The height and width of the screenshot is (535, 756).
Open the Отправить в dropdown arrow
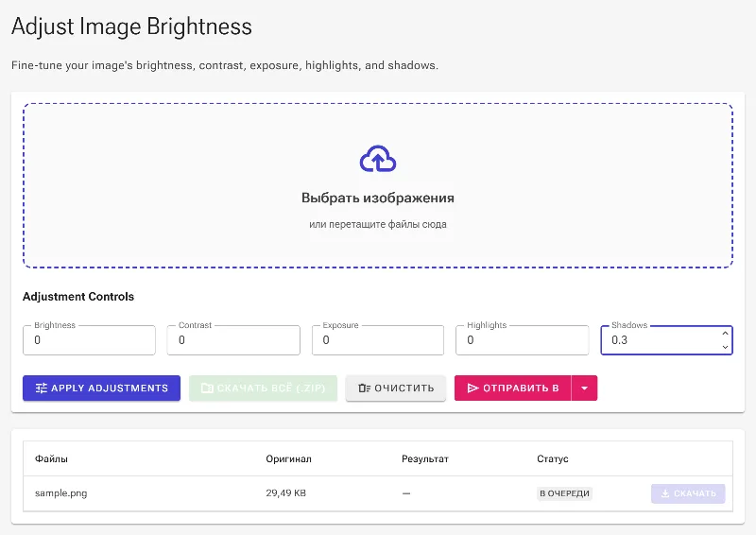point(584,388)
